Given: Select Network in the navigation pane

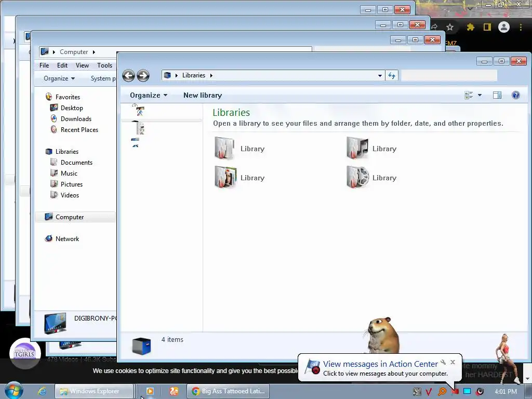Looking at the screenshot, I should click(67, 239).
